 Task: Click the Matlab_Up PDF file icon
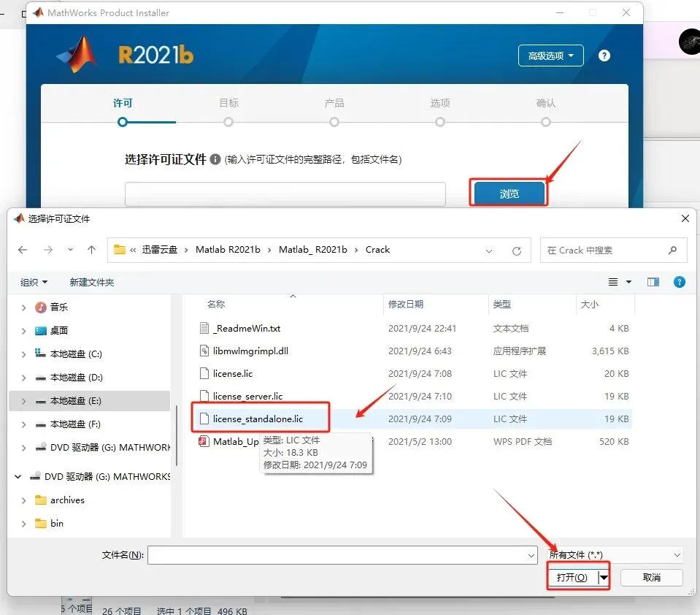tap(204, 442)
